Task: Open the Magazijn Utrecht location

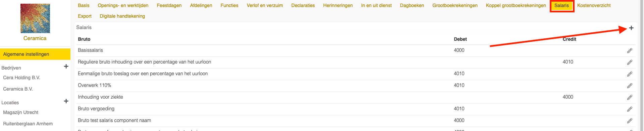Action: [x=20, y=112]
